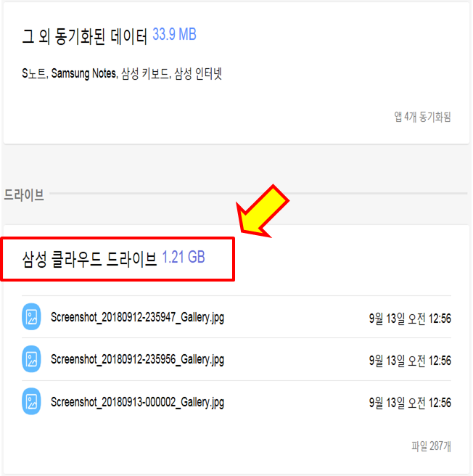This screenshot has width=473, height=476.
Task: Open 삼성 클라우드 드라이브 heading
Action: pyautogui.click(x=89, y=259)
